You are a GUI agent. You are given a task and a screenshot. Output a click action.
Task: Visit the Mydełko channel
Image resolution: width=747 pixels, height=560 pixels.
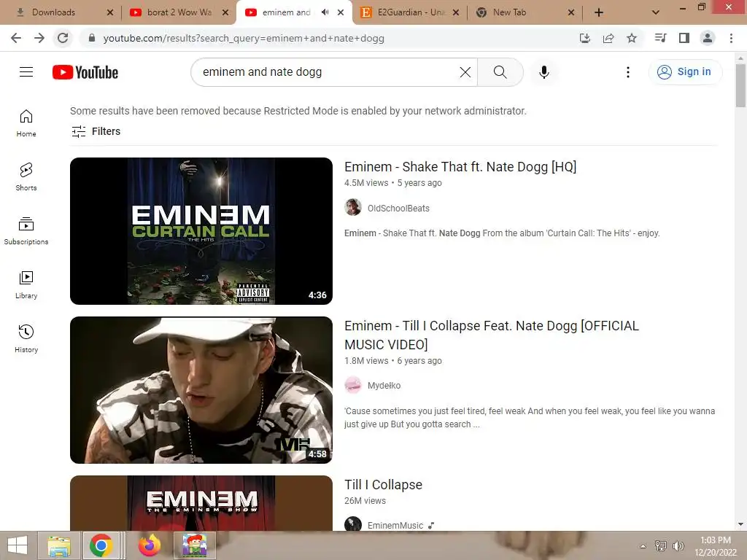coord(384,386)
